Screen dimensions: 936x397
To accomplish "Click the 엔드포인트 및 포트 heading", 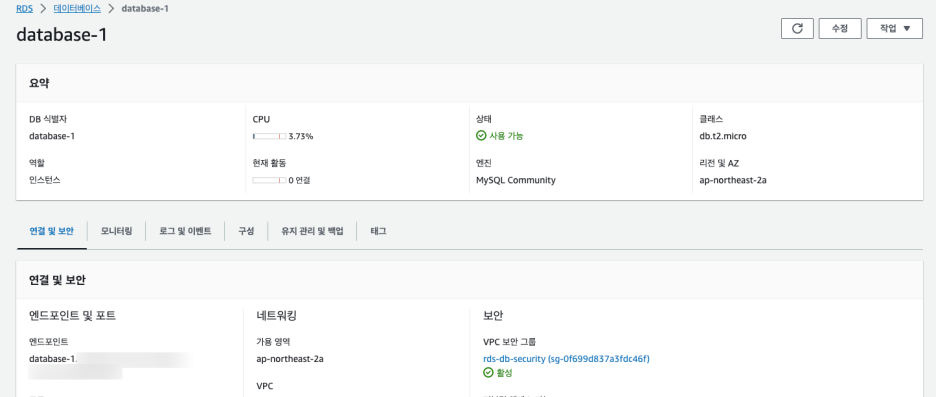I will point(72,316).
